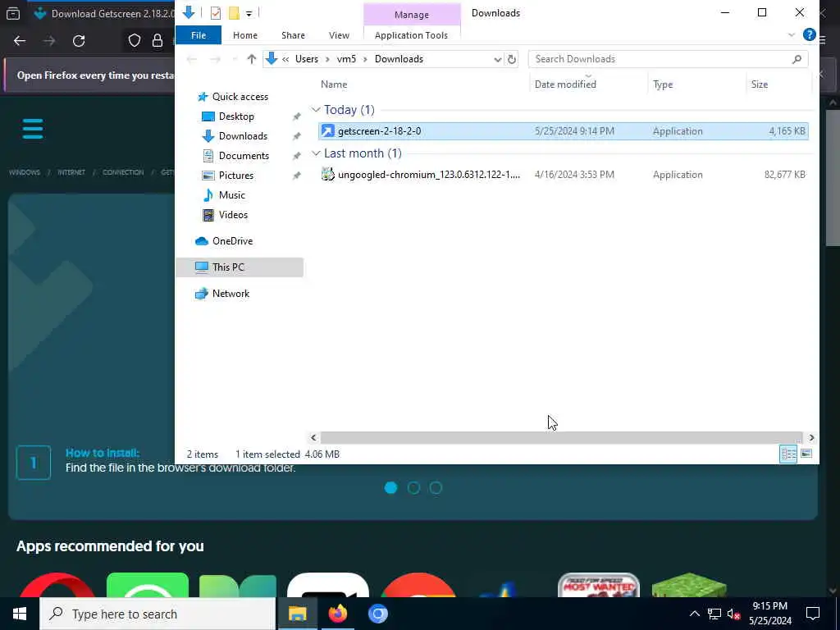Show hidden system tray icons
Viewport: 840px width, 630px height.
694,614
